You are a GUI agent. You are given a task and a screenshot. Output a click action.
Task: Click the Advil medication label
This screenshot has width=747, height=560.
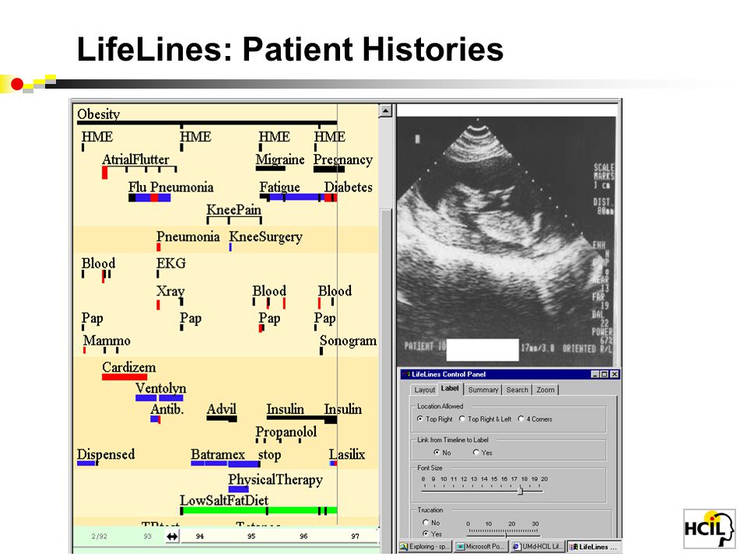click(222, 409)
